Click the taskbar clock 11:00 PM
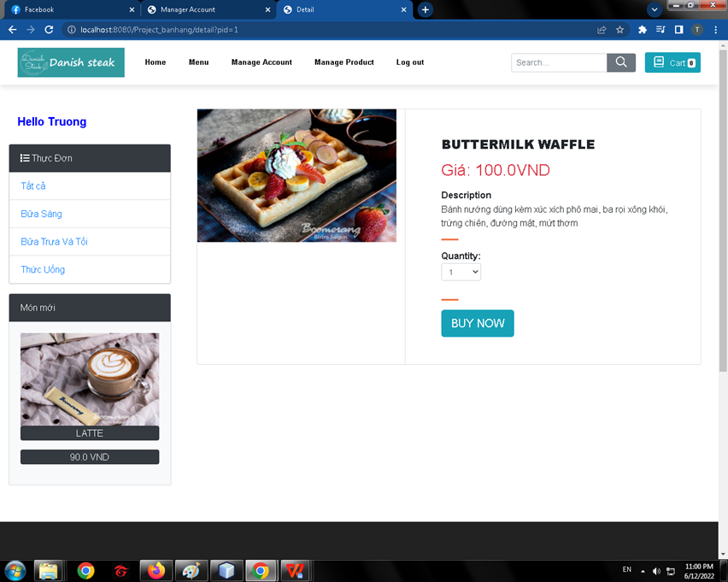Screen dimensions: 728x582 [x=699, y=571]
